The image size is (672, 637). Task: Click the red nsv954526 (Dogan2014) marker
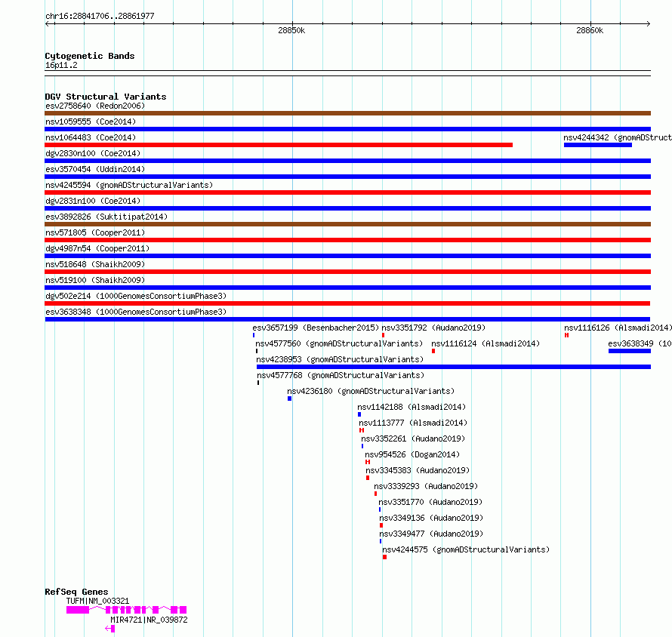(368, 462)
